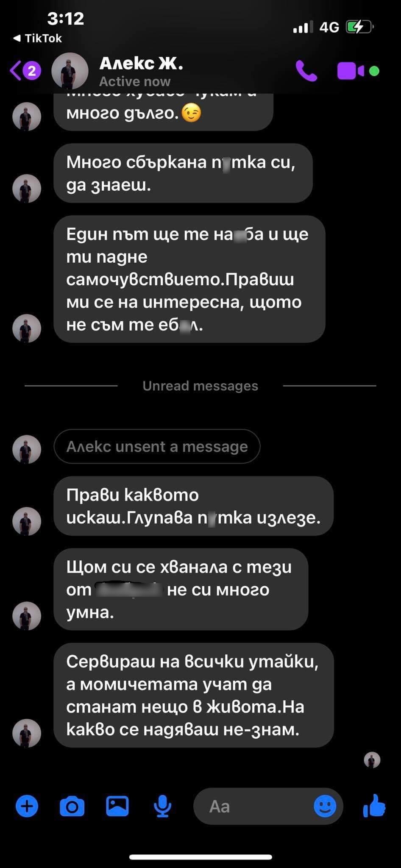Start a voice call with phone icon
Screen dimensions: 401x868
(306, 71)
